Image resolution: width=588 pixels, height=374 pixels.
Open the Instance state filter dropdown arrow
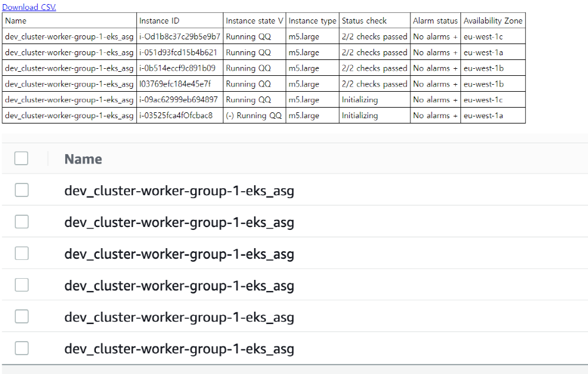(x=280, y=21)
